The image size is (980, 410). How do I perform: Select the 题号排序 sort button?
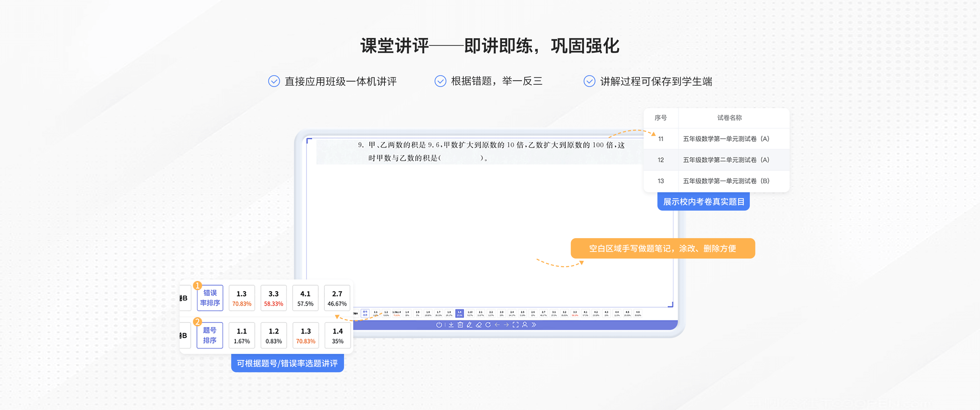(x=210, y=335)
